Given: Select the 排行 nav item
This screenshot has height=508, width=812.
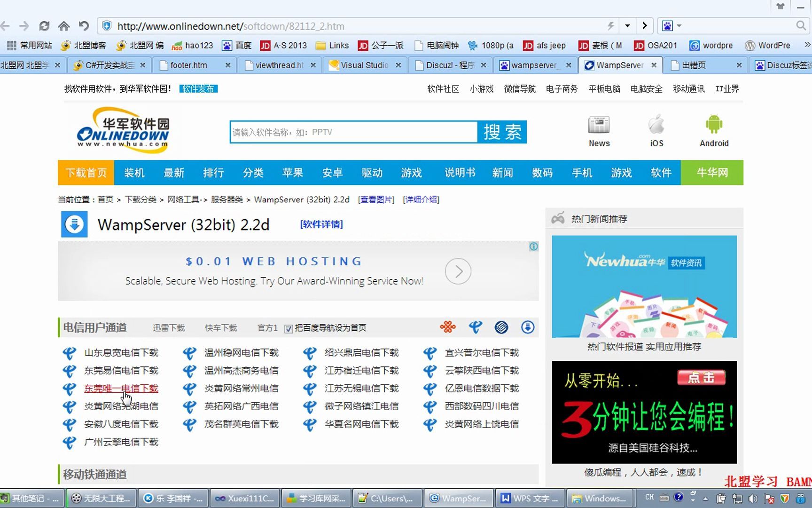Looking at the screenshot, I should [x=213, y=173].
